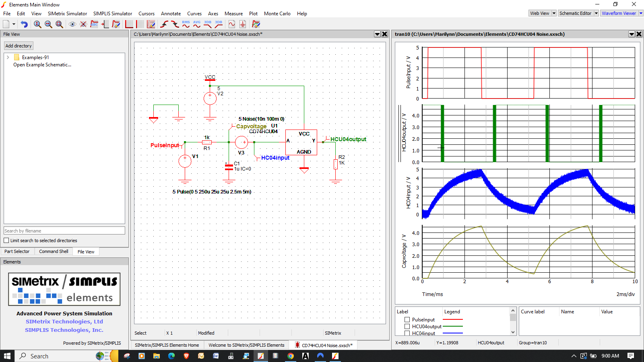This screenshot has width=644, height=362.
Task: Check the HC04input curve checkbox
Action: (407, 333)
